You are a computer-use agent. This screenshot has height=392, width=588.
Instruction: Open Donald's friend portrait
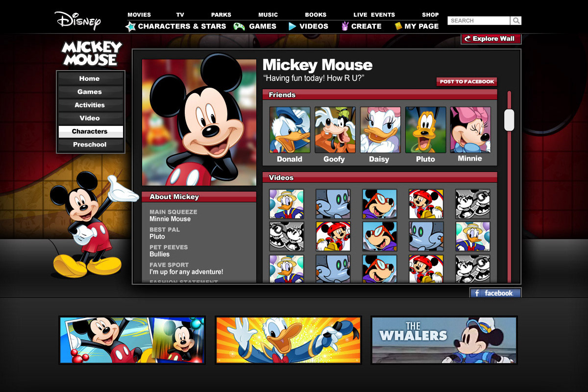click(290, 130)
